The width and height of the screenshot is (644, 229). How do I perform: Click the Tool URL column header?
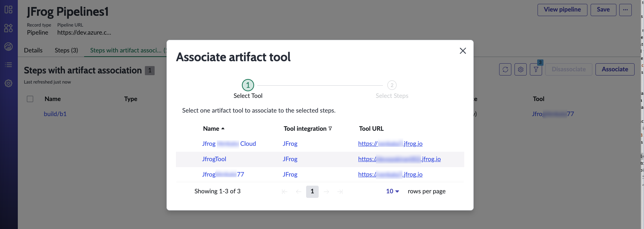point(371,129)
